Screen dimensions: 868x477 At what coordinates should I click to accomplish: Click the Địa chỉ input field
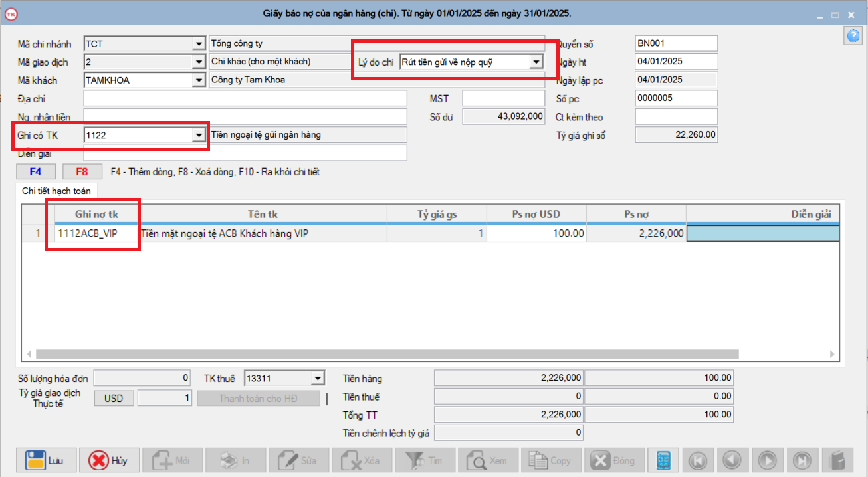point(245,99)
